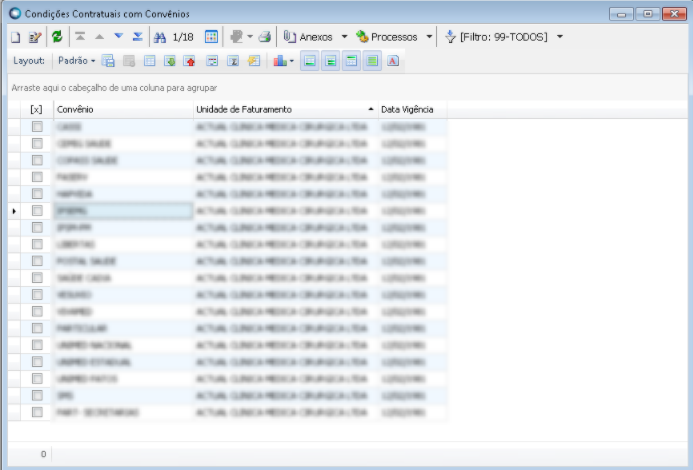Check the box on the PARTICULAR row
This screenshot has width=693, height=470.
[37, 329]
